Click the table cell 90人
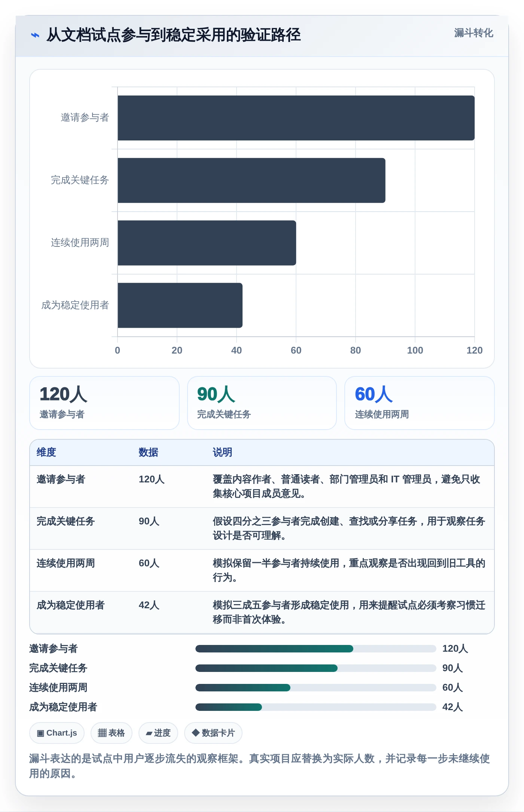Image resolution: width=524 pixels, height=812 pixels. [149, 521]
